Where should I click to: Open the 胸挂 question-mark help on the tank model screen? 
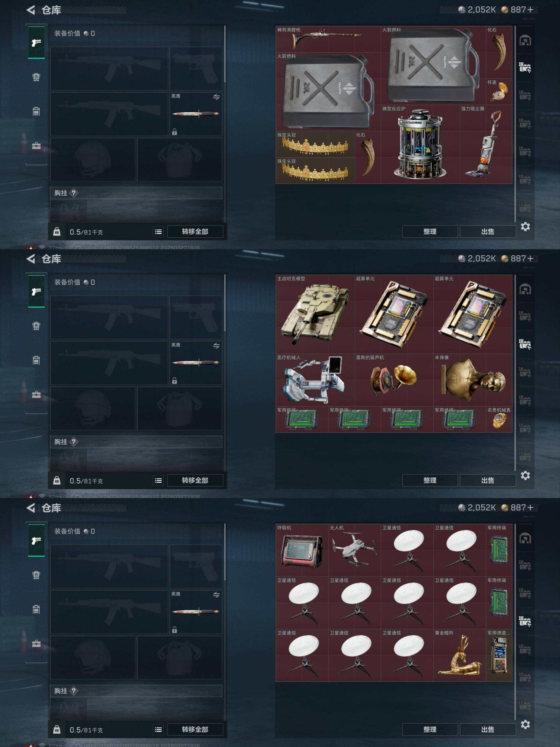click(73, 442)
